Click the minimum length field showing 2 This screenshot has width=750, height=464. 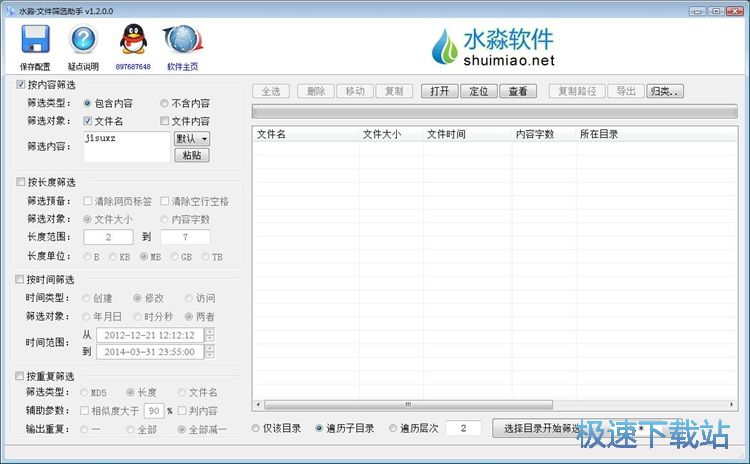pos(109,237)
